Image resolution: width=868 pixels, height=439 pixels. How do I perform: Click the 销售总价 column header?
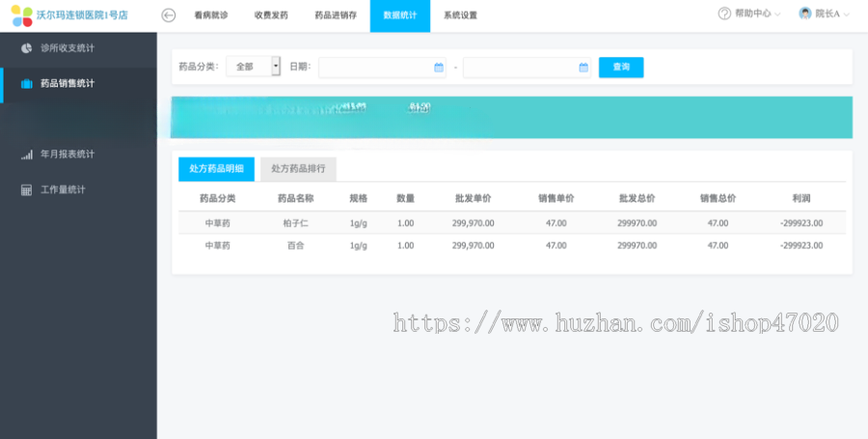pyautogui.click(x=718, y=198)
